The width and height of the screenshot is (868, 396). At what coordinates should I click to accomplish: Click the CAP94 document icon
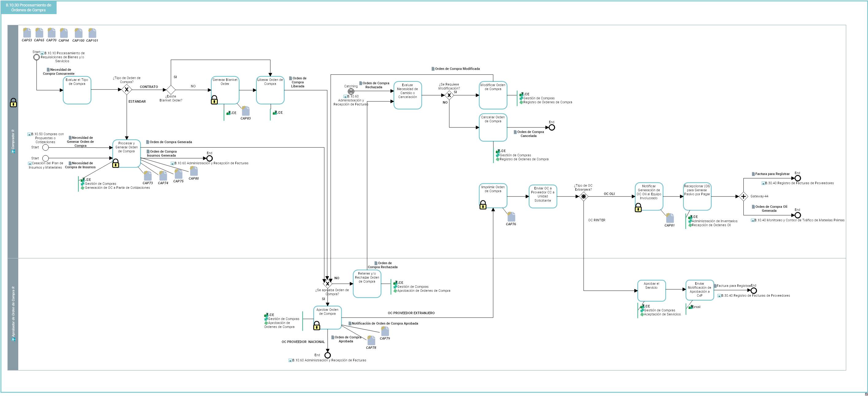(x=64, y=33)
